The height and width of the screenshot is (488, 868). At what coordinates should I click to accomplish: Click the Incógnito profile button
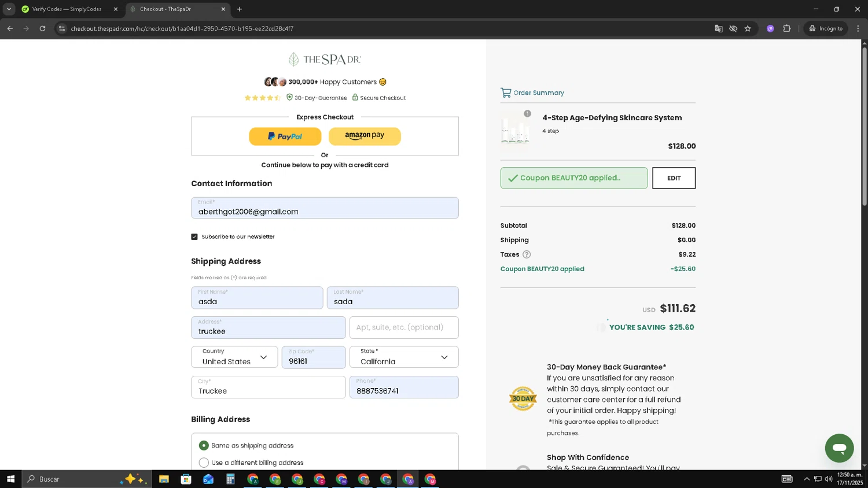(826, 28)
